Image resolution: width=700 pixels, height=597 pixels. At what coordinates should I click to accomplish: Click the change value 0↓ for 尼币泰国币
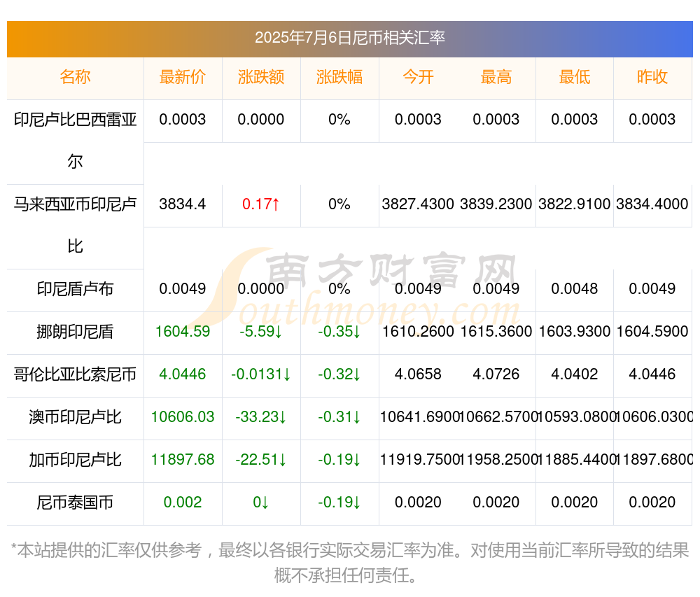(x=260, y=503)
